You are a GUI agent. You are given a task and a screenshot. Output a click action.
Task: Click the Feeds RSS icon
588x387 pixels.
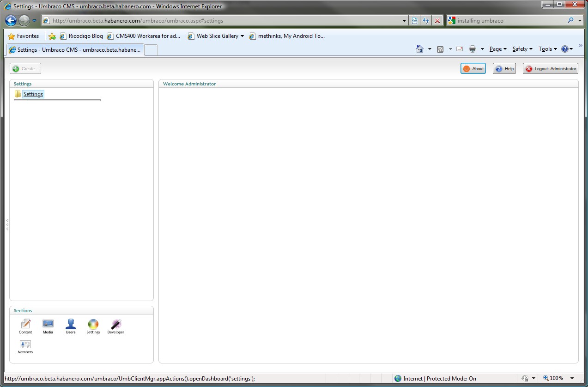pyautogui.click(x=440, y=49)
